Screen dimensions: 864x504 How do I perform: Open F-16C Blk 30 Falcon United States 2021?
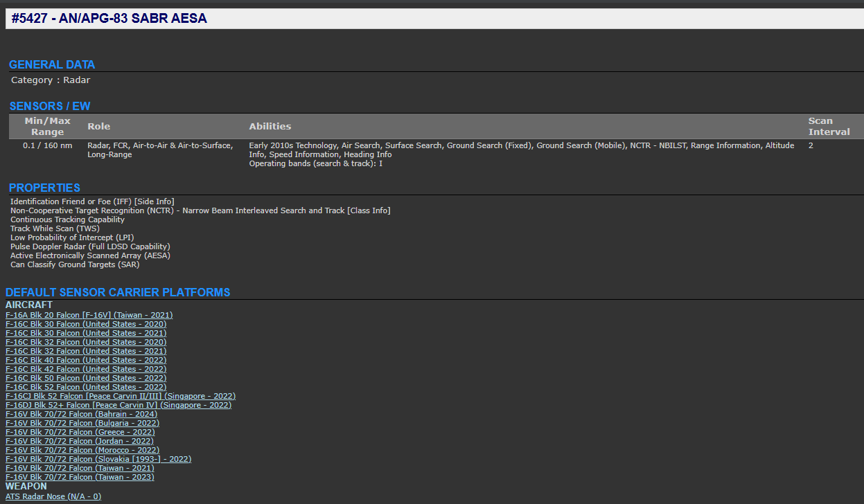pyautogui.click(x=86, y=333)
